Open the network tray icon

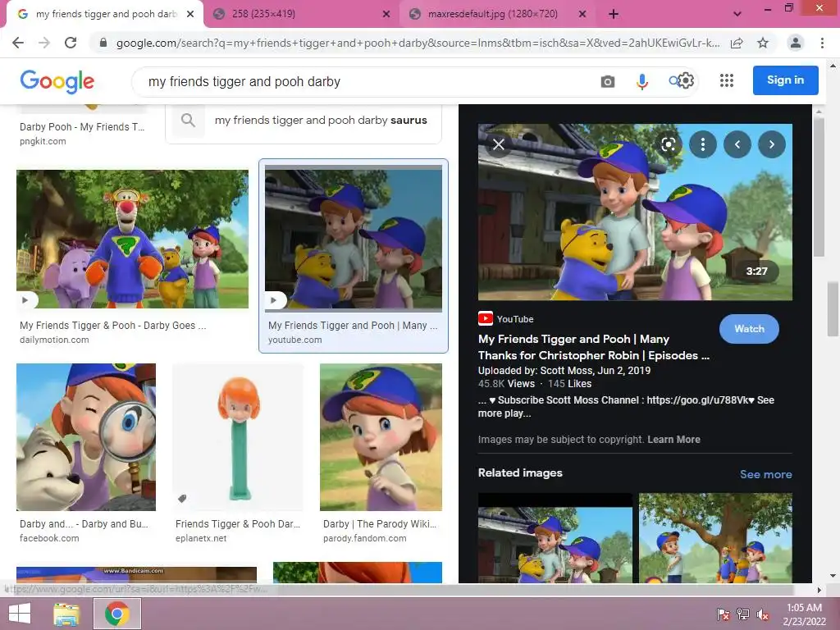coord(743,614)
